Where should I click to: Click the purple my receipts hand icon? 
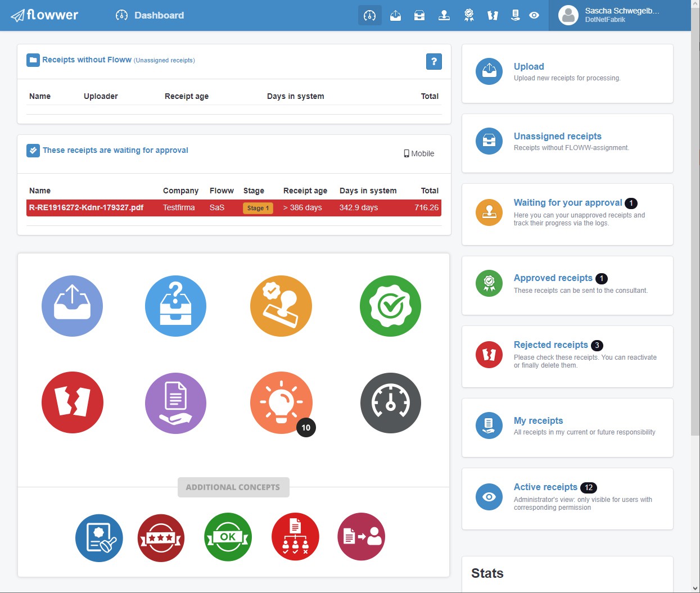[175, 402]
